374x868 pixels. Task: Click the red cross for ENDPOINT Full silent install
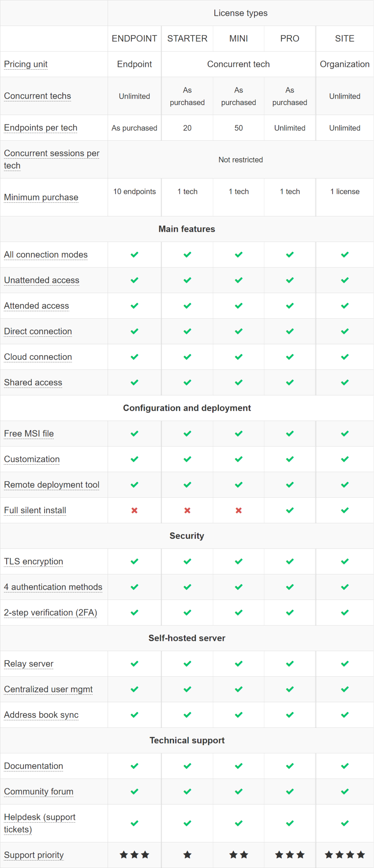coord(135,510)
